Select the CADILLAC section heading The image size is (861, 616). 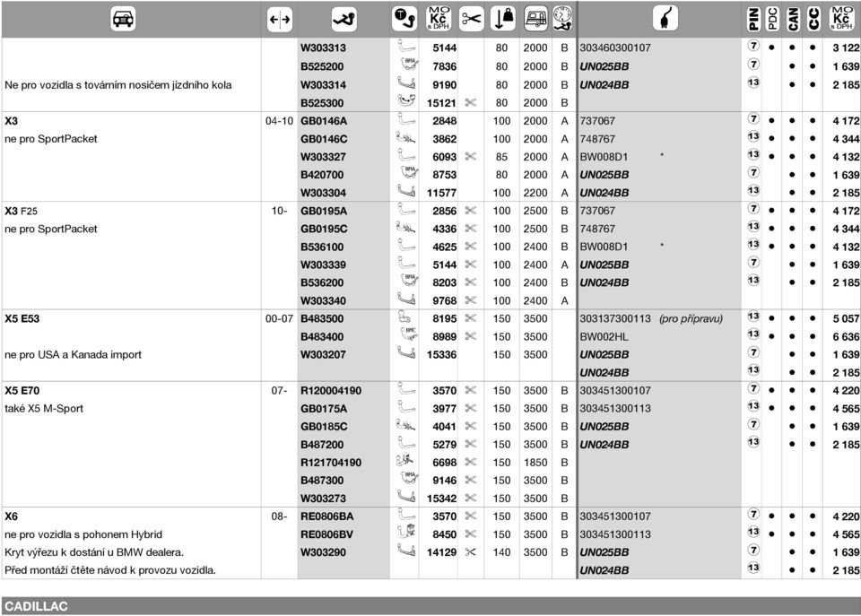(36, 607)
